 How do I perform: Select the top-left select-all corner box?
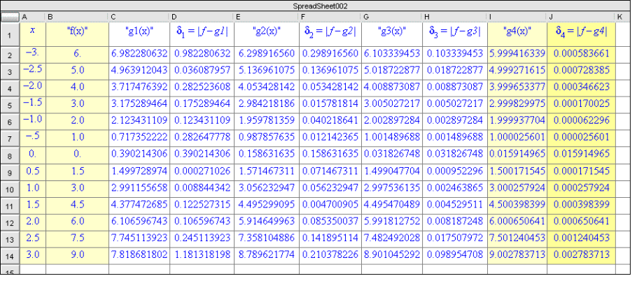click(x=9, y=16)
